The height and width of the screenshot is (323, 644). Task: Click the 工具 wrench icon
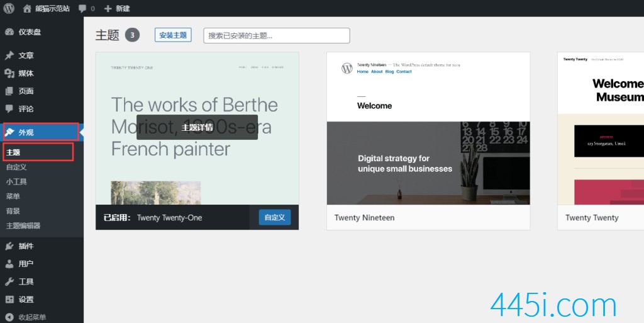coord(9,281)
